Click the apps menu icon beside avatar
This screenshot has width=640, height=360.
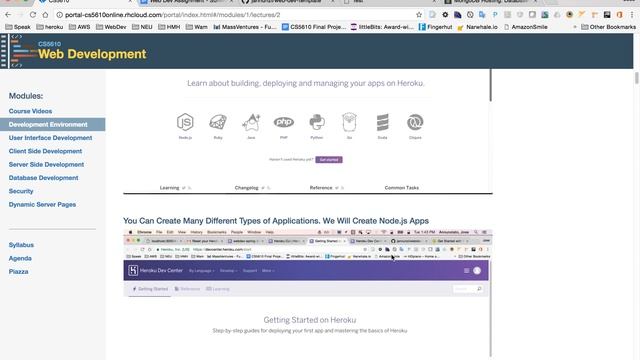[x=467, y=271]
